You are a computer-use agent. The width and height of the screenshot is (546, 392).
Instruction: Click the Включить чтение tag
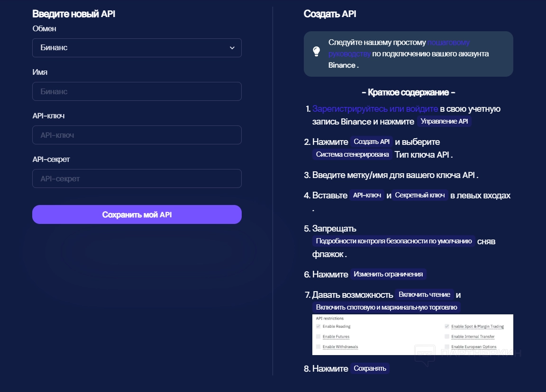[x=425, y=294]
